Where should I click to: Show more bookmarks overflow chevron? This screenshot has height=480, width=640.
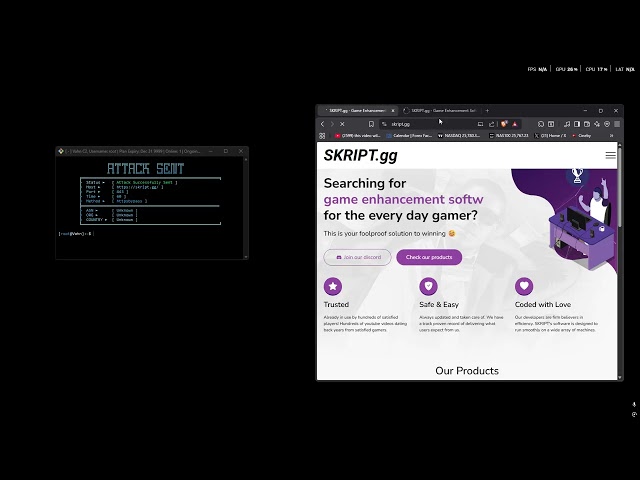(611, 136)
